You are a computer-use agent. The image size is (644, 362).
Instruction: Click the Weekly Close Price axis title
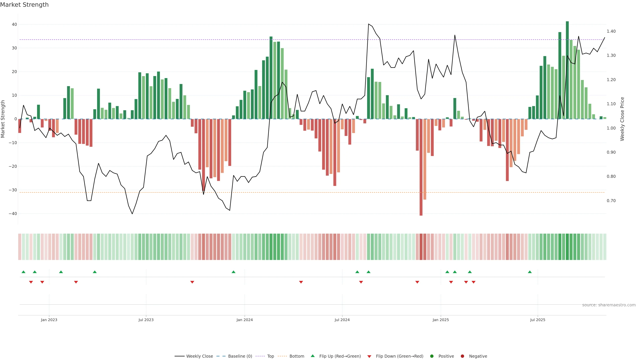coord(622,119)
